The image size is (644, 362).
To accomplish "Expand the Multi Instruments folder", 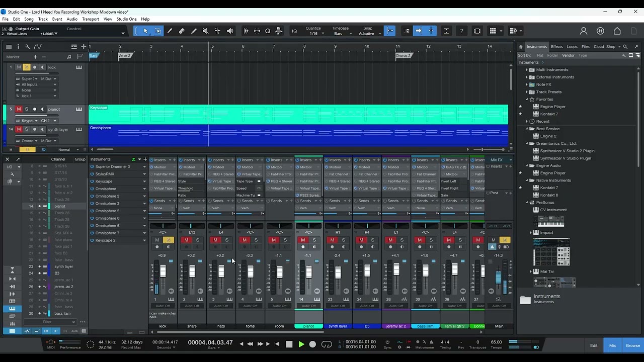I will click(x=527, y=70).
